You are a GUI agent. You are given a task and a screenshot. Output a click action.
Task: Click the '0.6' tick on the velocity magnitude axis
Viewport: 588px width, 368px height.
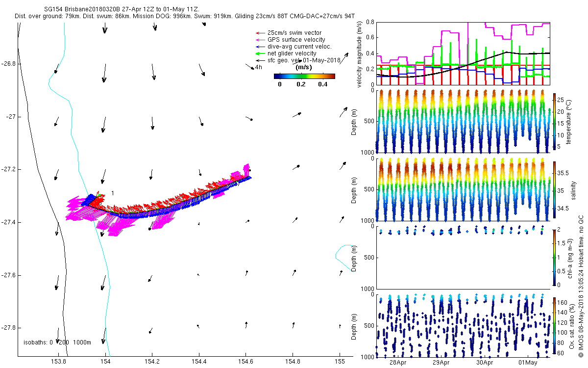(x=370, y=38)
